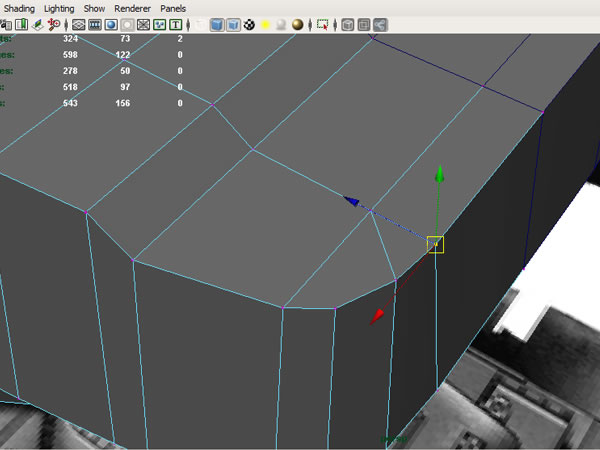The width and height of the screenshot is (600, 450).
Task: Open the Lighting menu
Action: 59,8
